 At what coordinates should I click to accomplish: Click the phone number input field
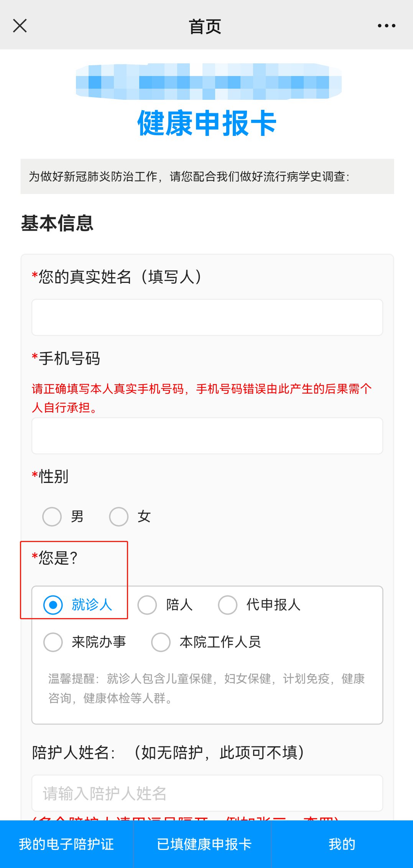click(207, 436)
